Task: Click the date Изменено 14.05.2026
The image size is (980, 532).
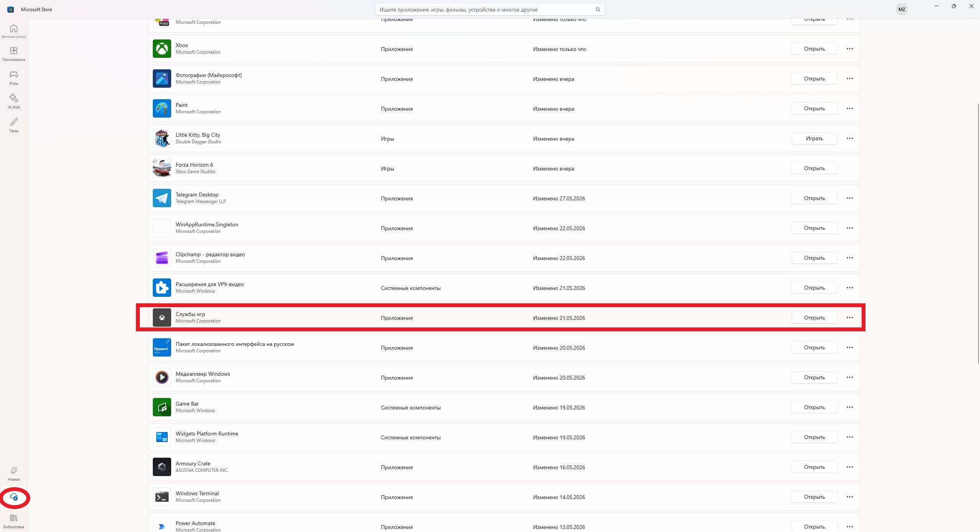Action: click(x=559, y=497)
